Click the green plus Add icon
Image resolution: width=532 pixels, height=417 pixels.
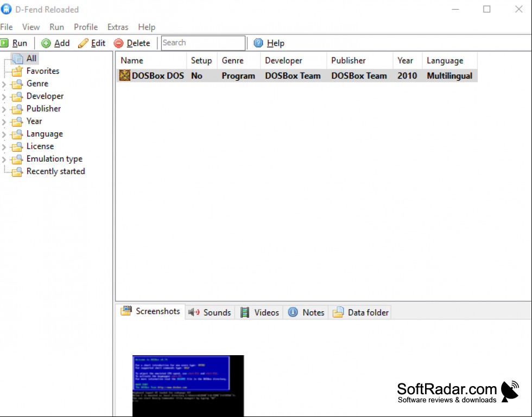click(46, 43)
